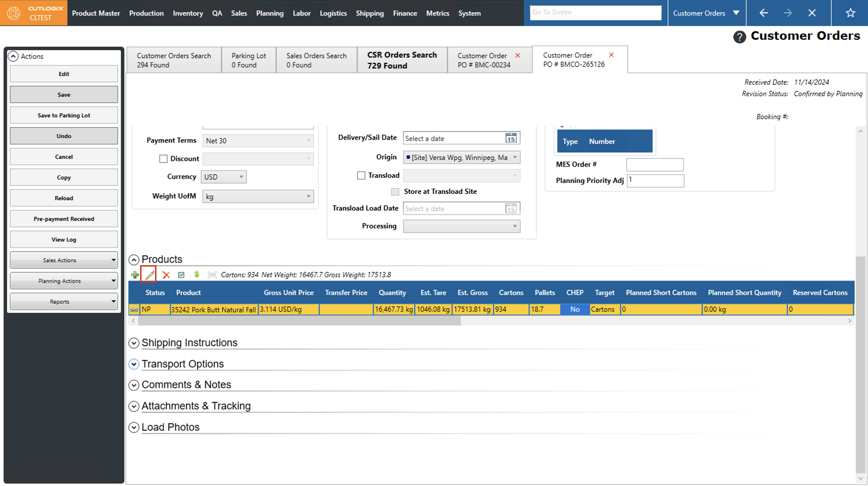Click the green plus add product icon
The image size is (868, 486).
pyautogui.click(x=135, y=275)
